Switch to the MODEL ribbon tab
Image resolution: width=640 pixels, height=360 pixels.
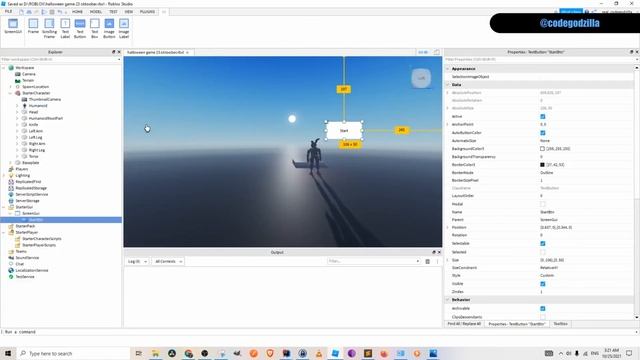click(96, 12)
